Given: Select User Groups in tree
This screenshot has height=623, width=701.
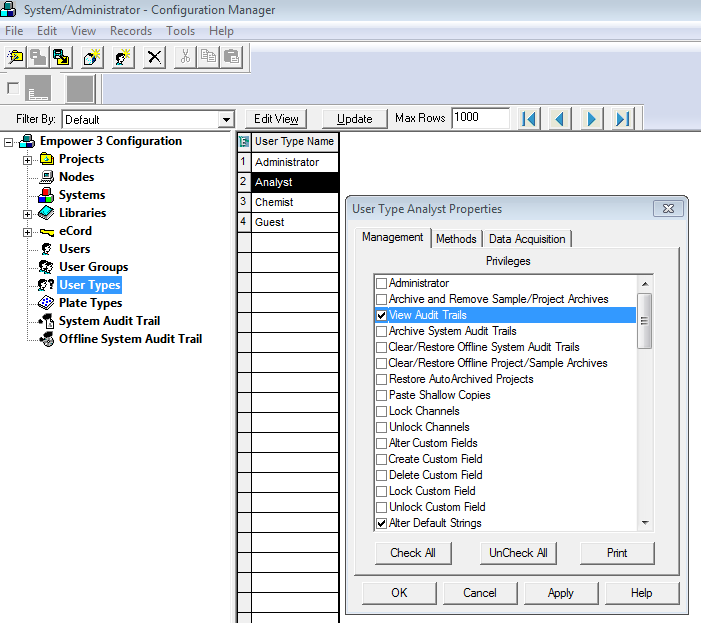Looking at the screenshot, I should (93, 267).
